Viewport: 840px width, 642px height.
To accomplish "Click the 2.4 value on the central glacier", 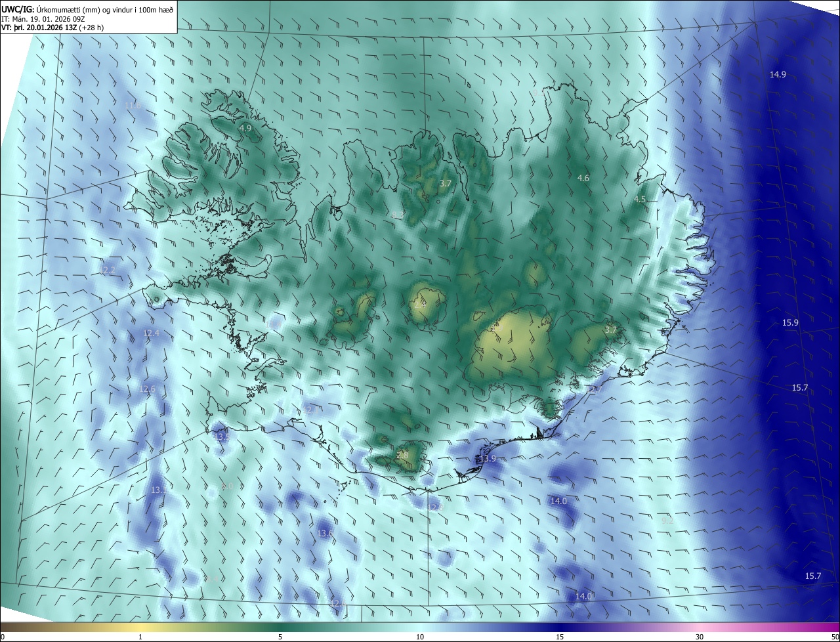I will (420, 305).
